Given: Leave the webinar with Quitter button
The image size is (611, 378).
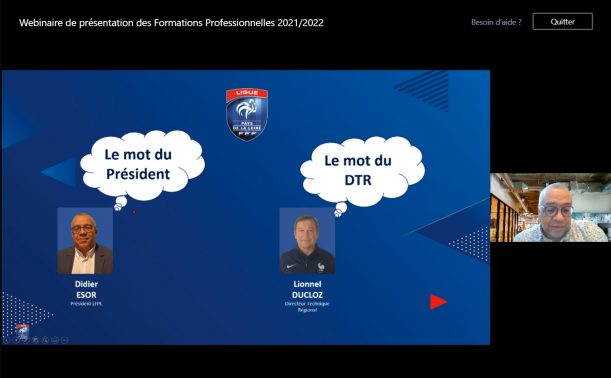Looking at the screenshot, I should (563, 21).
